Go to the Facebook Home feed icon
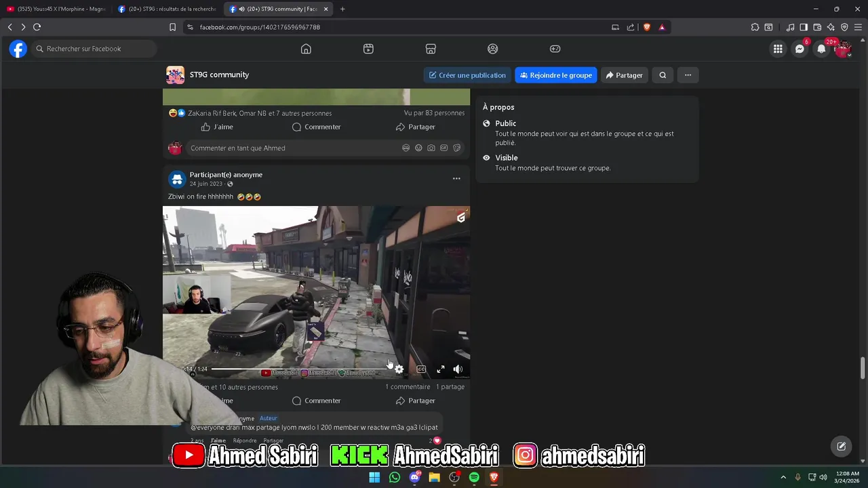The height and width of the screenshot is (488, 868). 306,49
